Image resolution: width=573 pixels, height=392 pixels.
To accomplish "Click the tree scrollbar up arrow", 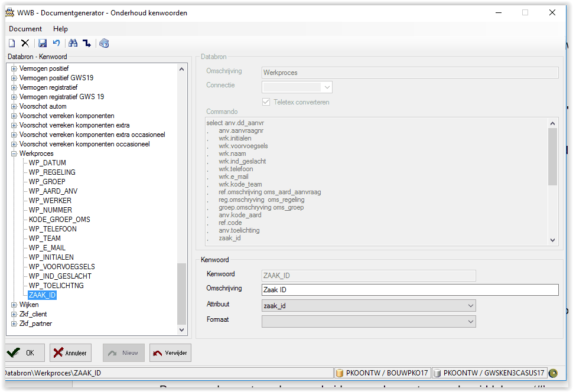I will 181,69.
